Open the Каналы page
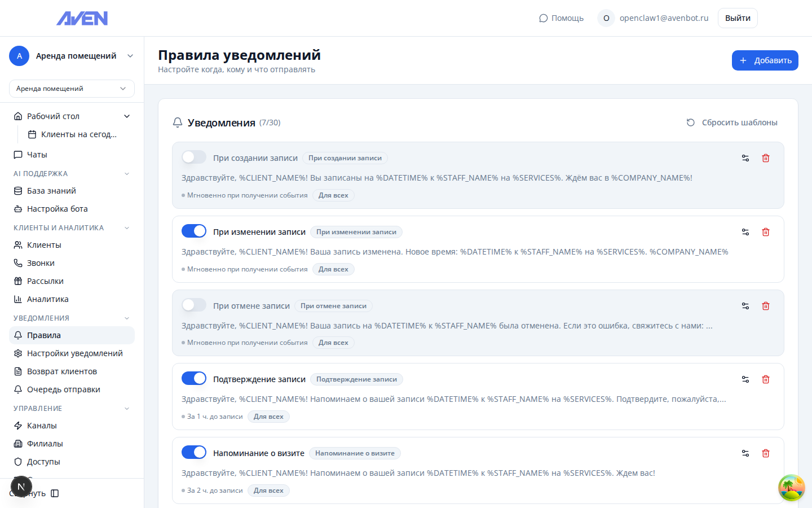This screenshot has width=812, height=508. [43, 425]
